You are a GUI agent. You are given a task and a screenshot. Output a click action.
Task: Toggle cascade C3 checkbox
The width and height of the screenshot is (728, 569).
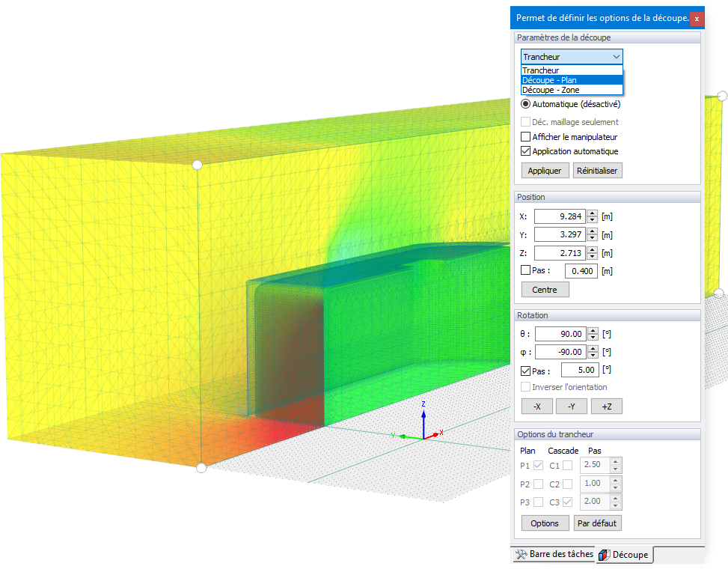click(x=567, y=502)
